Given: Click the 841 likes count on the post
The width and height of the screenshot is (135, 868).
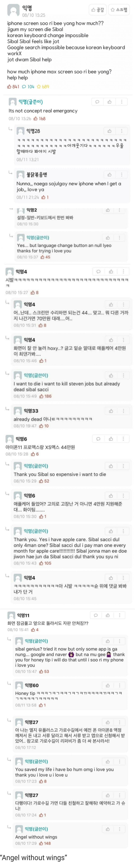Looking at the screenshot, I should coord(13,87).
